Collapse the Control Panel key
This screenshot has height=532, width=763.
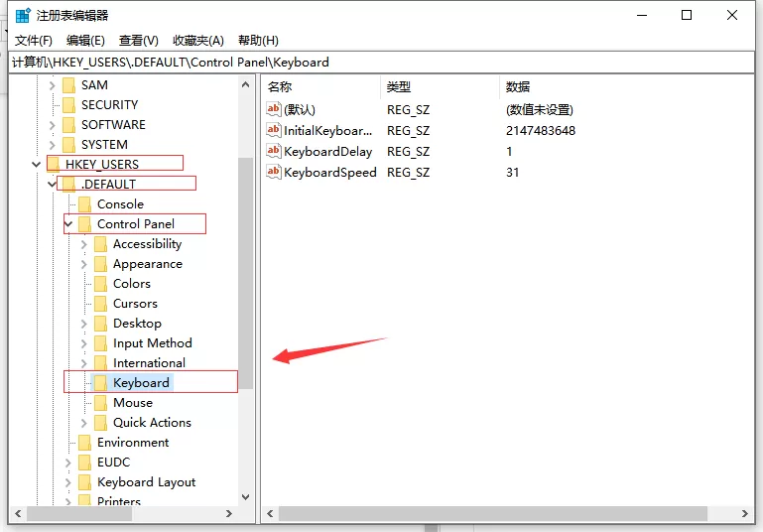click(x=68, y=224)
